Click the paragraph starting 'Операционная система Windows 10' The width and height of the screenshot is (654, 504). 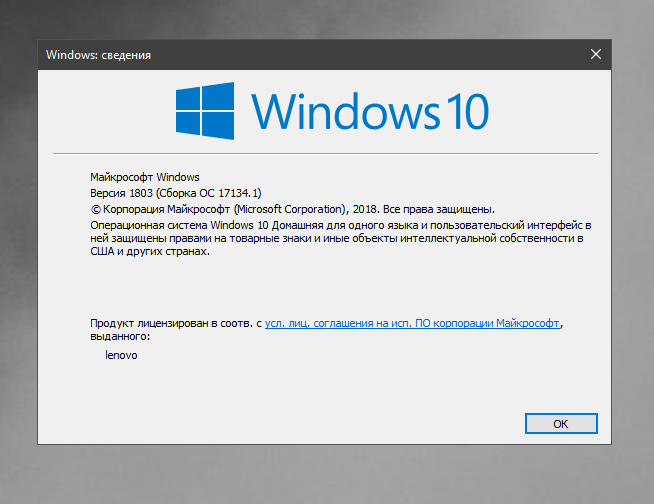[x=341, y=238]
